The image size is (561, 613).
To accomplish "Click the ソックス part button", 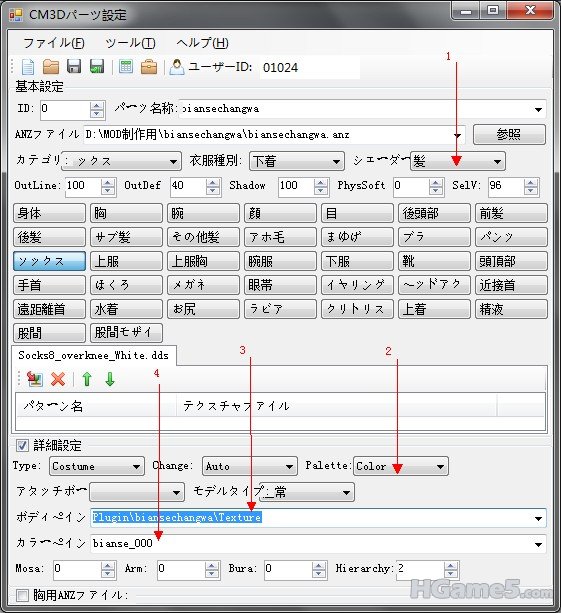I will pos(49,261).
